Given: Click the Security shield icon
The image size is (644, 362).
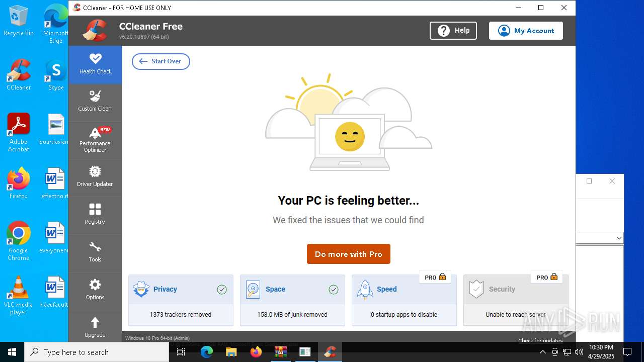Looking at the screenshot, I should (476, 289).
